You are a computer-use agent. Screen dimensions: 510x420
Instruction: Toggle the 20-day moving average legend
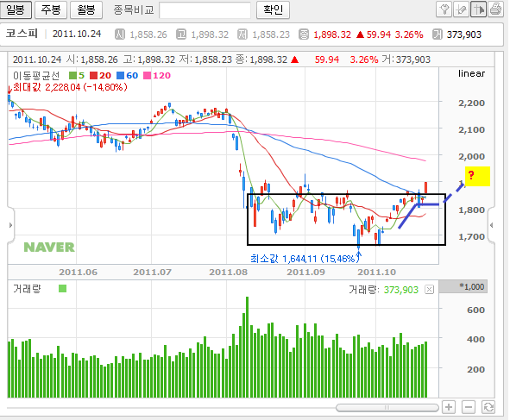100,75
